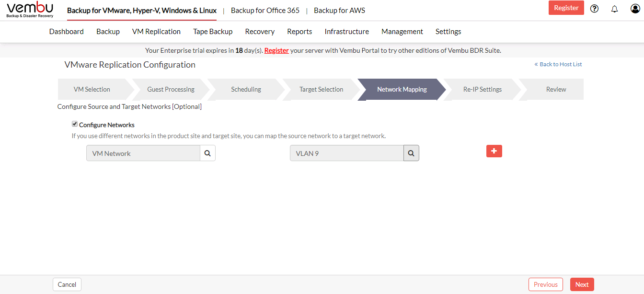Switch to Backup for Office 365
This screenshot has height=294, width=644.
[x=265, y=10]
